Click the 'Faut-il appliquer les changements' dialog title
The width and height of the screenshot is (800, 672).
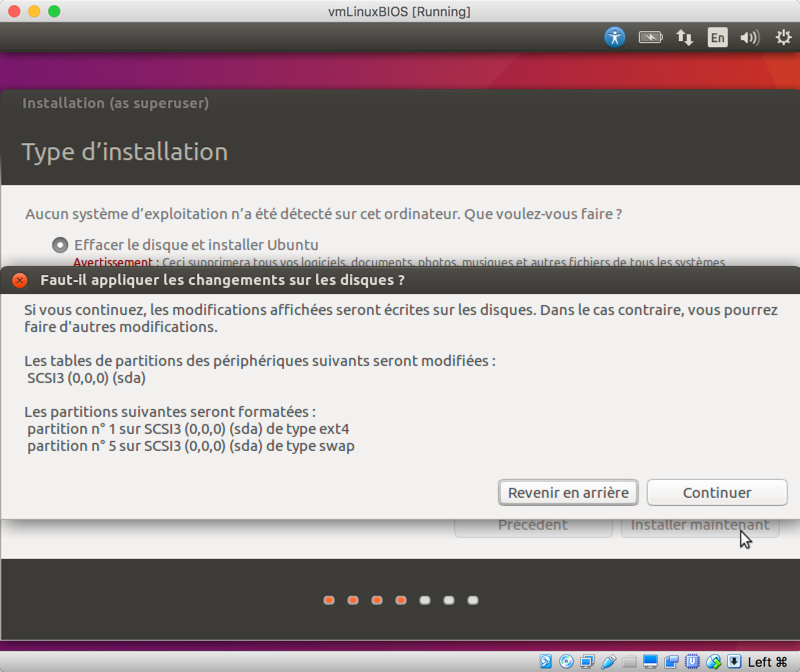tap(222, 280)
